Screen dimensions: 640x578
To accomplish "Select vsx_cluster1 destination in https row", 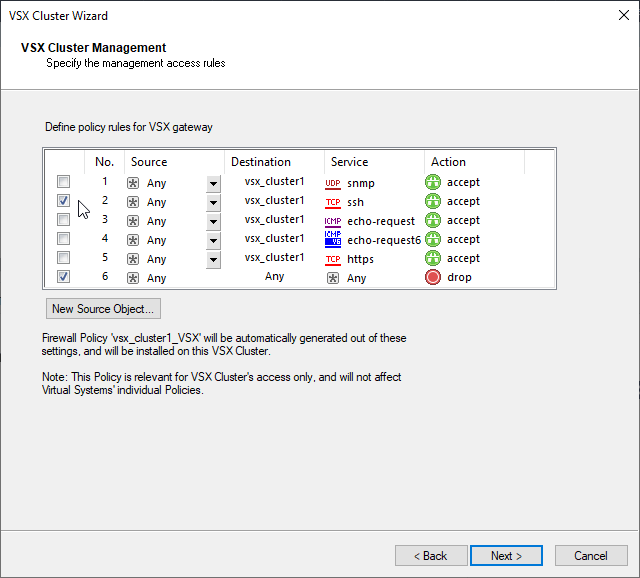I will coord(274,258).
